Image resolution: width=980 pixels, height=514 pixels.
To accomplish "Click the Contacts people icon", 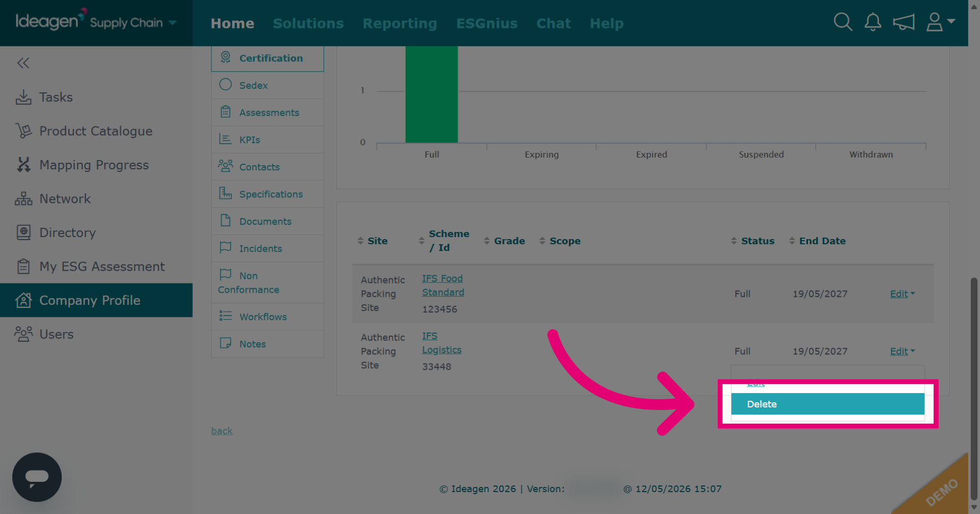I will coord(226,166).
